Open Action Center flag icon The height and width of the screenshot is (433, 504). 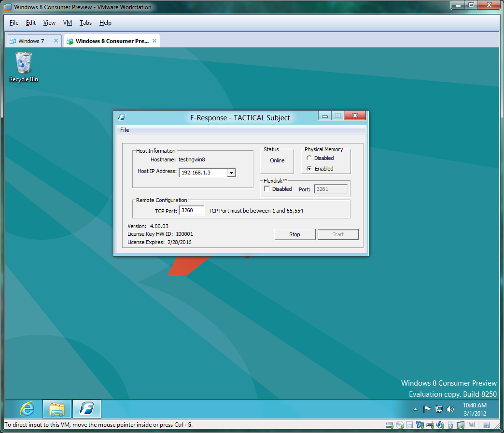pyautogui.click(x=427, y=409)
